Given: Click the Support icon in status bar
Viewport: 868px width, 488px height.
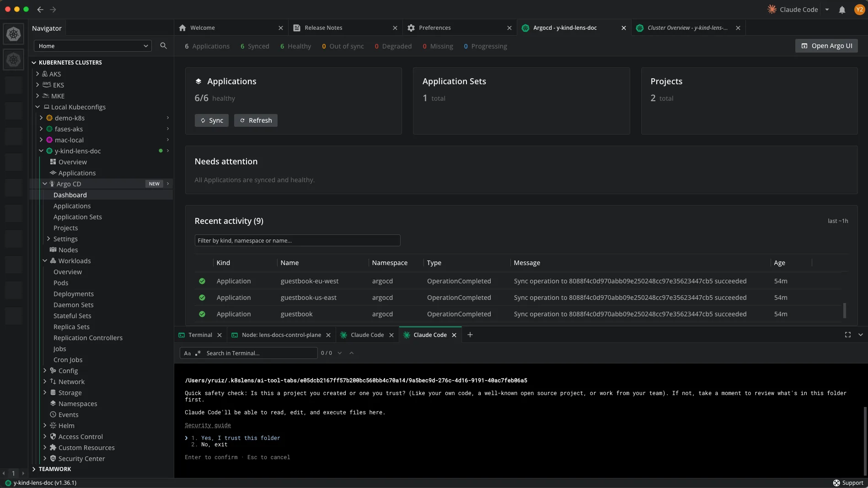Looking at the screenshot, I should [836, 483].
